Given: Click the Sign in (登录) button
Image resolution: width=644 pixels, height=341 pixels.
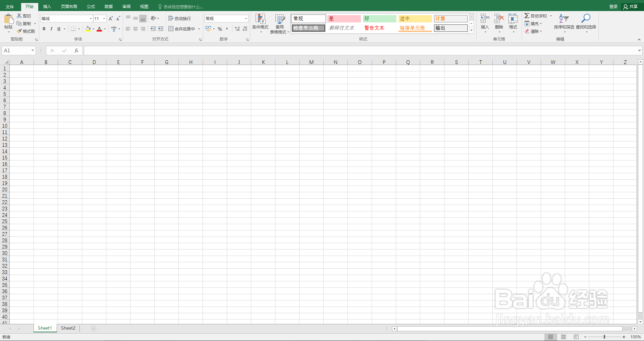Looking at the screenshot, I should click(613, 7).
